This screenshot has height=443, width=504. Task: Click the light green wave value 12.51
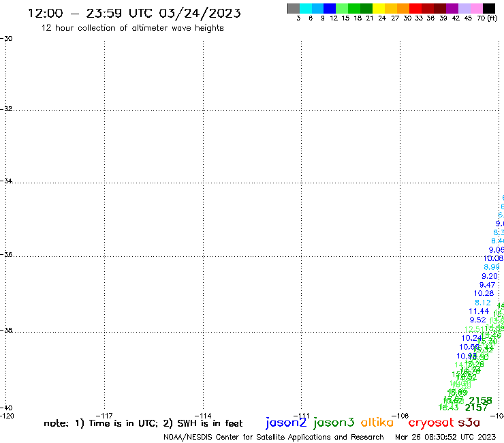pos(474,329)
